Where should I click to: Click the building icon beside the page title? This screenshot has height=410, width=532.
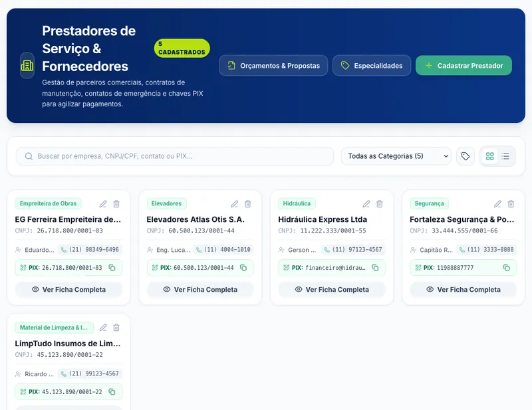pyautogui.click(x=27, y=65)
